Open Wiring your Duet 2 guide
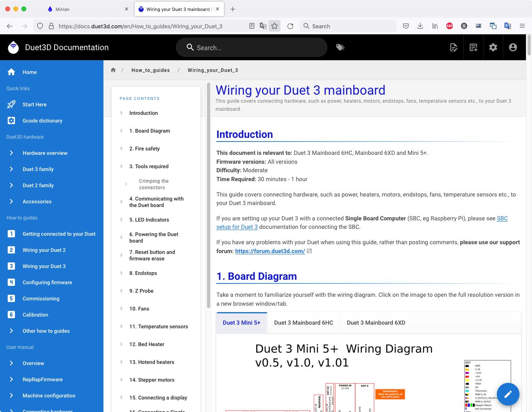This screenshot has width=532, height=412. tap(44, 250)
